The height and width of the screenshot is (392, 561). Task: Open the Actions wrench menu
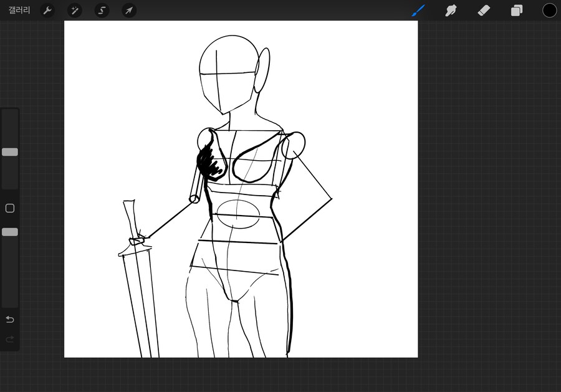click(47, 11)
